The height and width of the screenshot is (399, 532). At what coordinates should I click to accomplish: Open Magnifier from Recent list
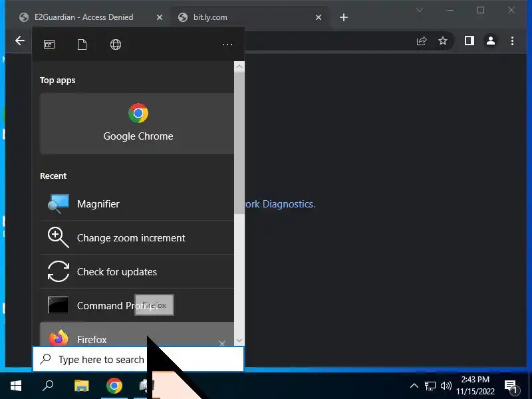[x=137, y=204]
